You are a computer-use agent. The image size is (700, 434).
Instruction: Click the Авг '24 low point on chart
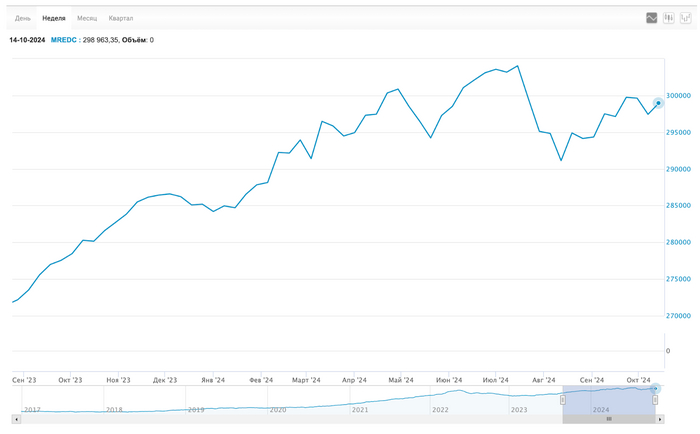pyautogui.click(x=561, y=160)
